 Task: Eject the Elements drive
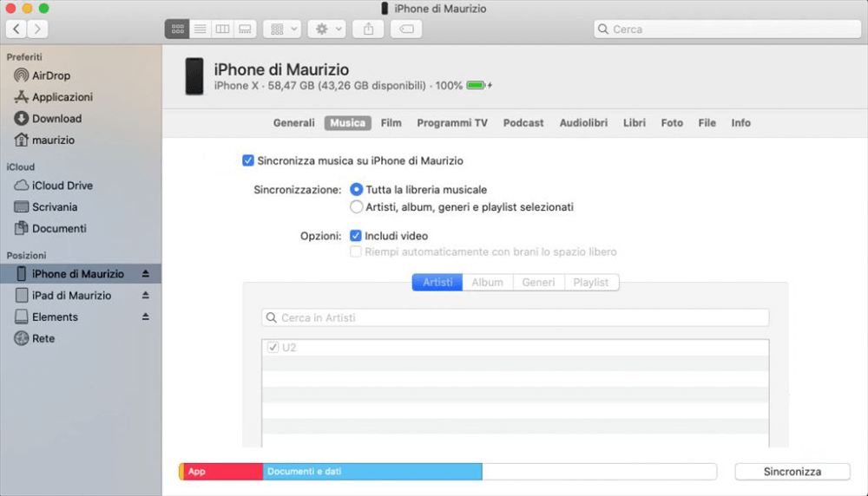[145, 317]
